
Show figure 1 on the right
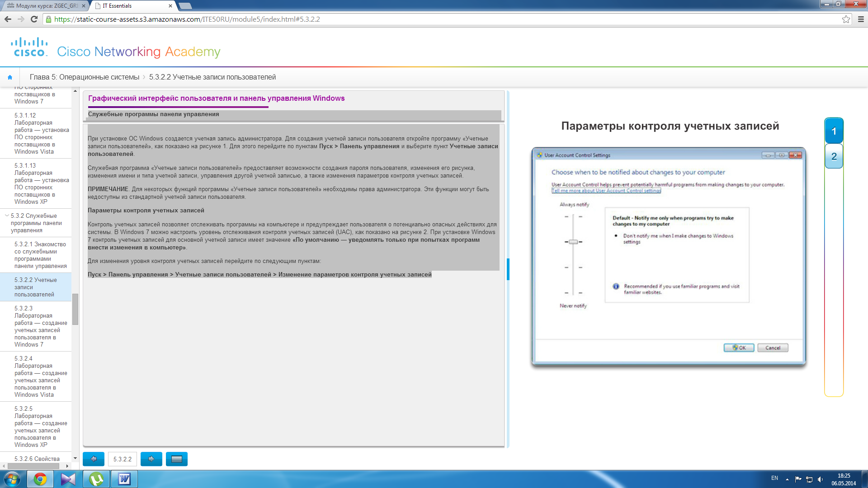tap(834, 131)
